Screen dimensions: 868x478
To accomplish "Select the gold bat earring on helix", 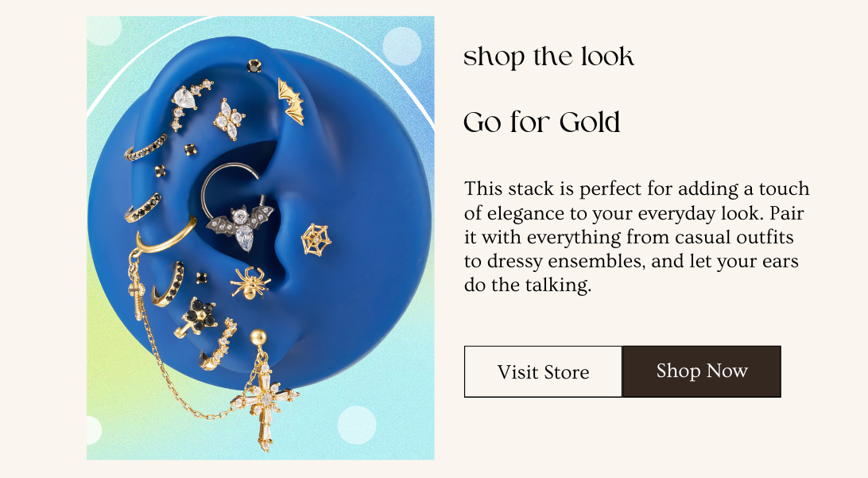I will pos(291,101).
